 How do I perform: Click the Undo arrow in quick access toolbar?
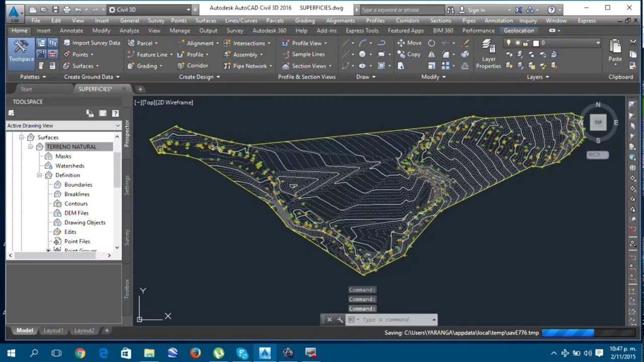[78, 10]
